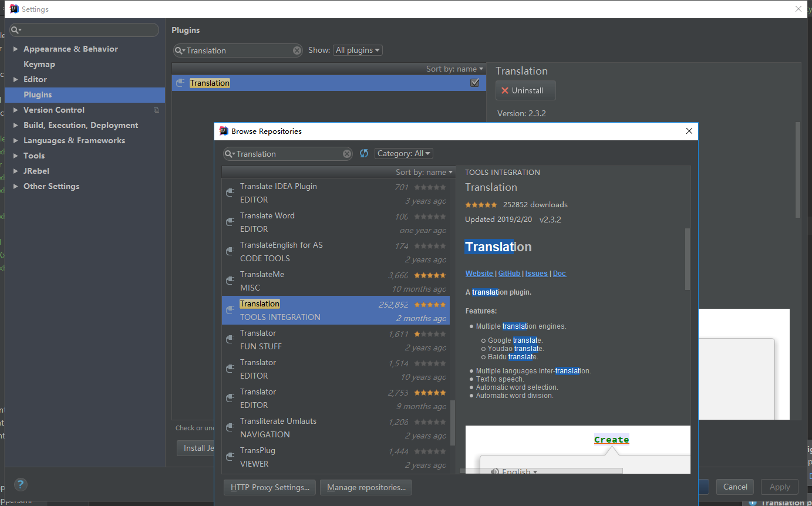Click the help question mark icon
Viewport: 812px width, 506px height.
(x=21, y=484)
